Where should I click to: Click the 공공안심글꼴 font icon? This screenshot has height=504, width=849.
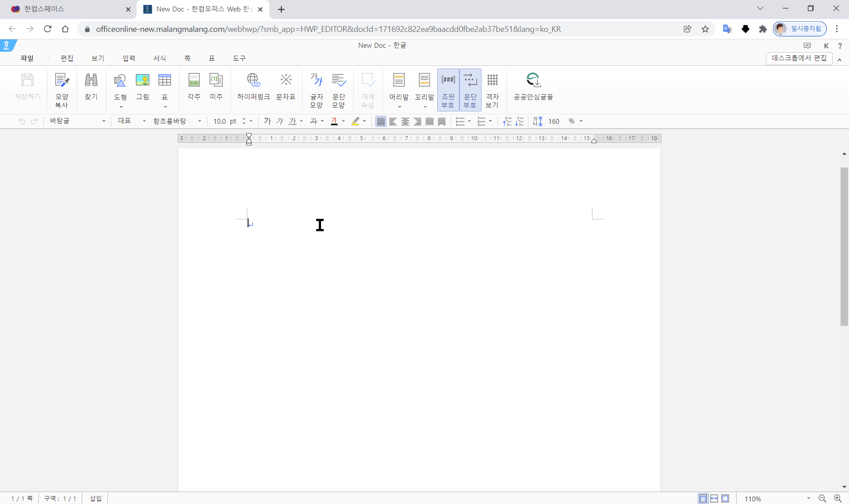[533, 80]
